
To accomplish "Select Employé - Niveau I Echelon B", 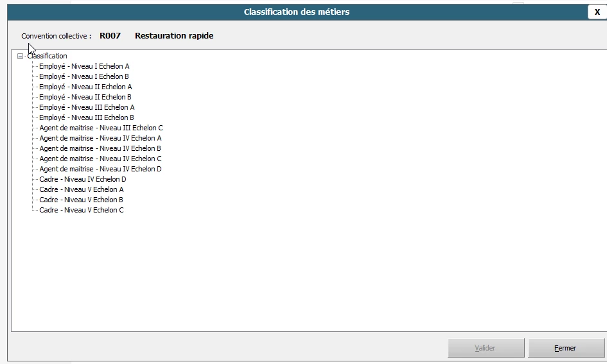I will (x=84, y=76).
